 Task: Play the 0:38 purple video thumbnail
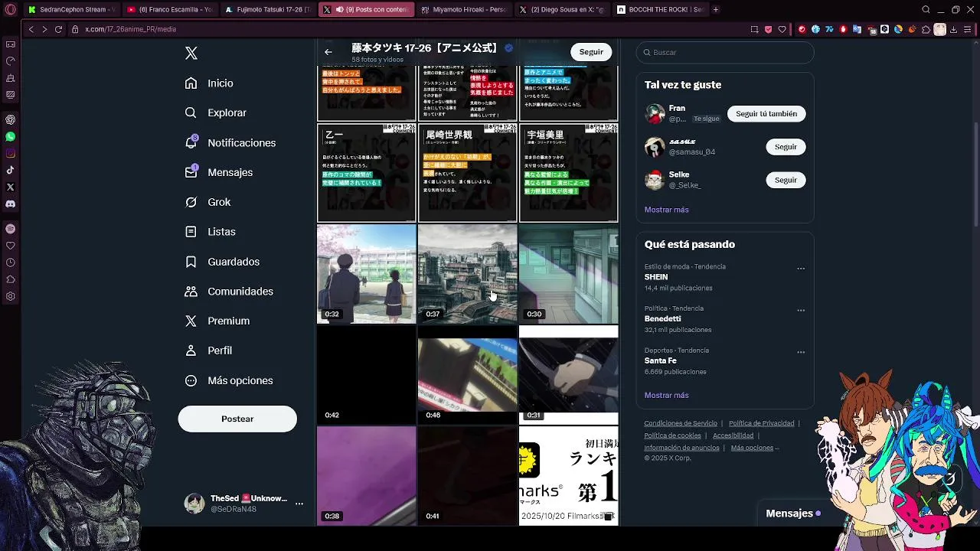pyautogui.click(x=366, y=476)
